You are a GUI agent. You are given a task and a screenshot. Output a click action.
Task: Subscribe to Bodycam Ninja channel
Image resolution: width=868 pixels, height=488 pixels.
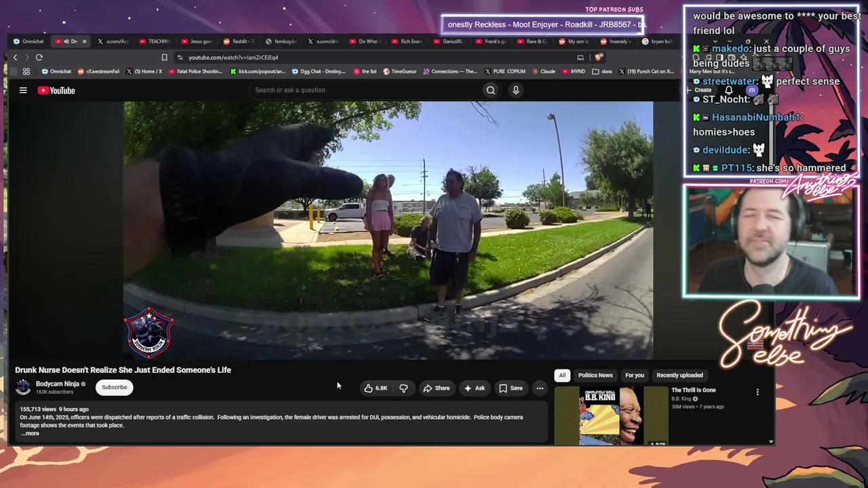click(x=114, y=387)
